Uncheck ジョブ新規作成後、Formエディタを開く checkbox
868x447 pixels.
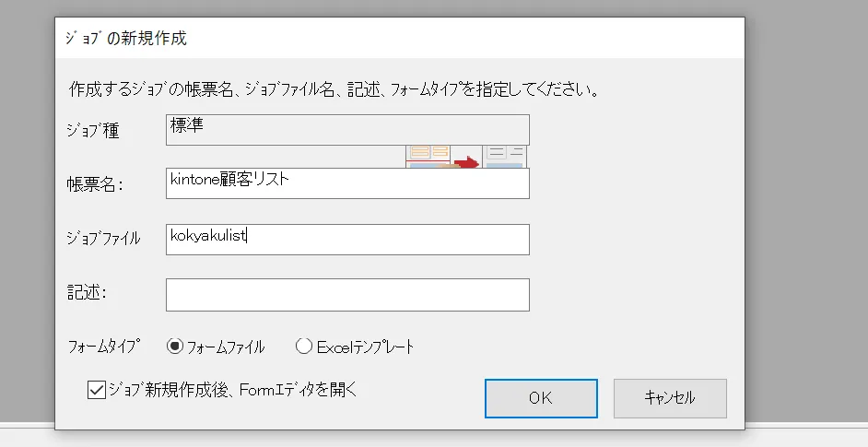pyautogui.click(x=96, y=390)
